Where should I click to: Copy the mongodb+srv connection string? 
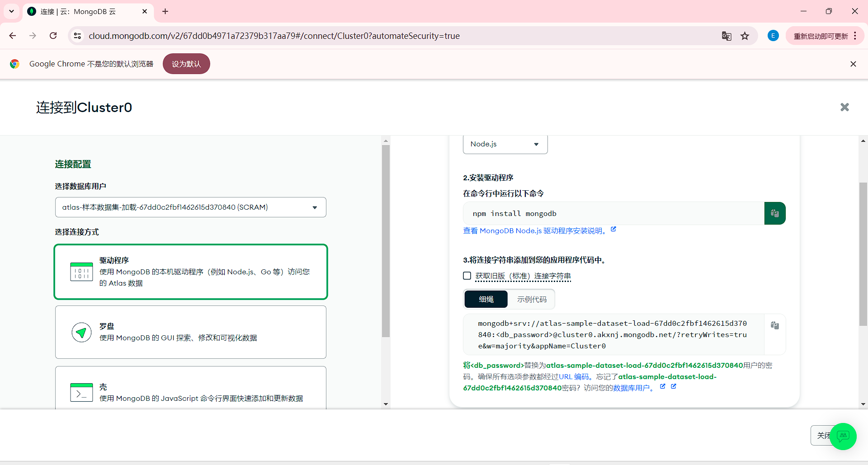774,325
